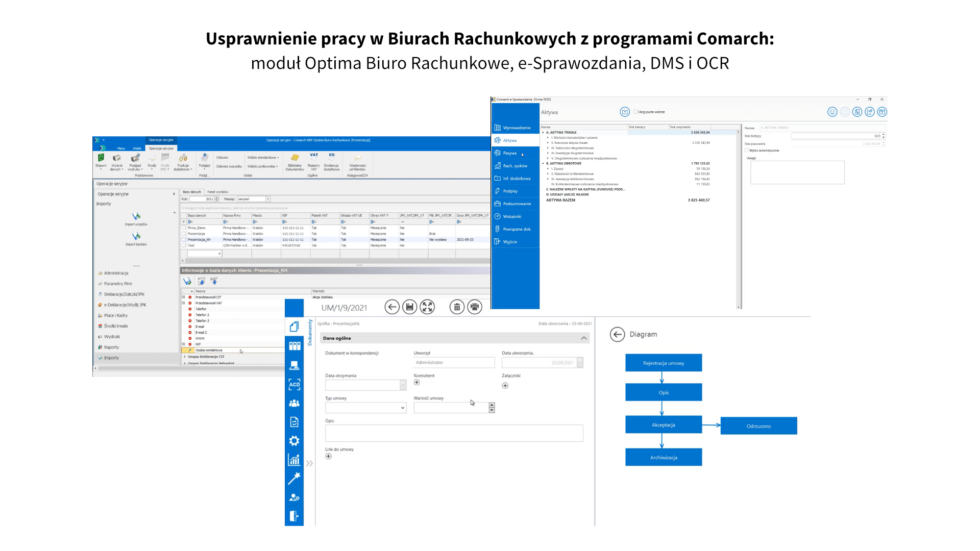
Task: Click the magic wand icon in DMS sidebar
Action: 295,478
